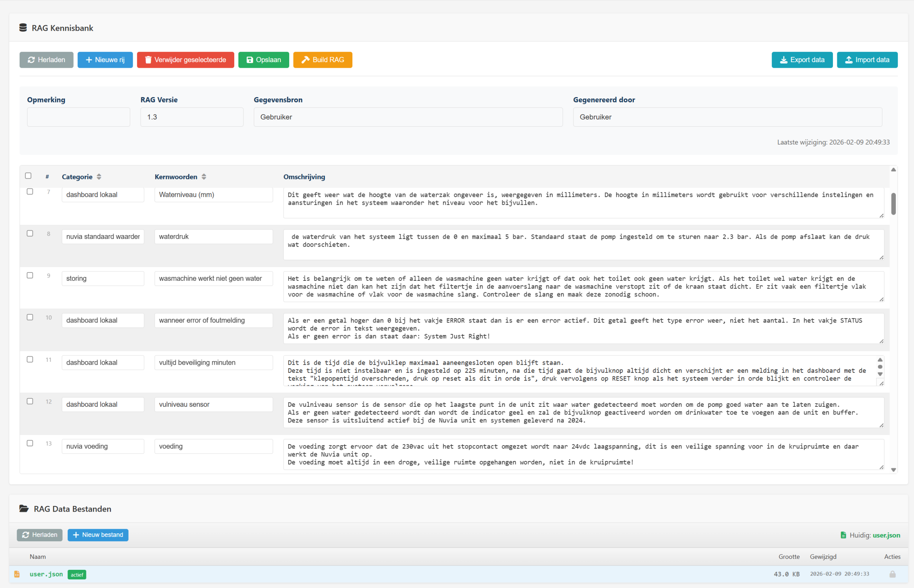The image size is (914, 588).
Task: Click the open folder icon by RAG Data Bestanden
Action: (24, 508)
